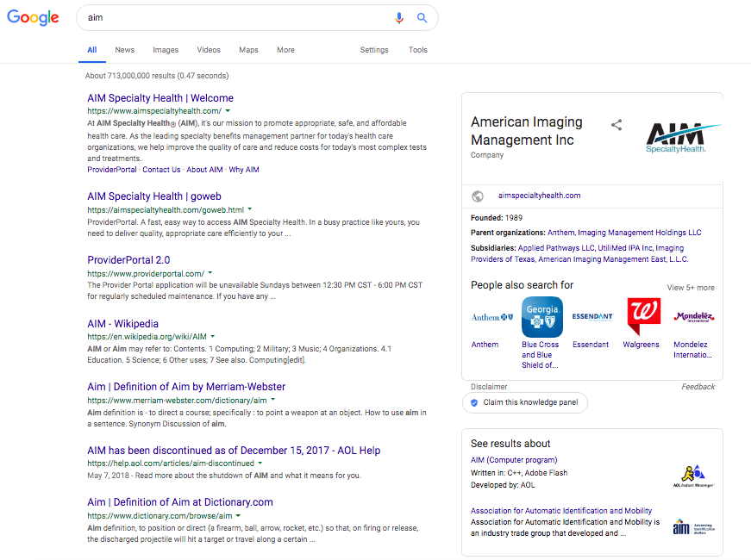Select the Blue Cross Blue Shield of Georgia thumbnail

541,317
